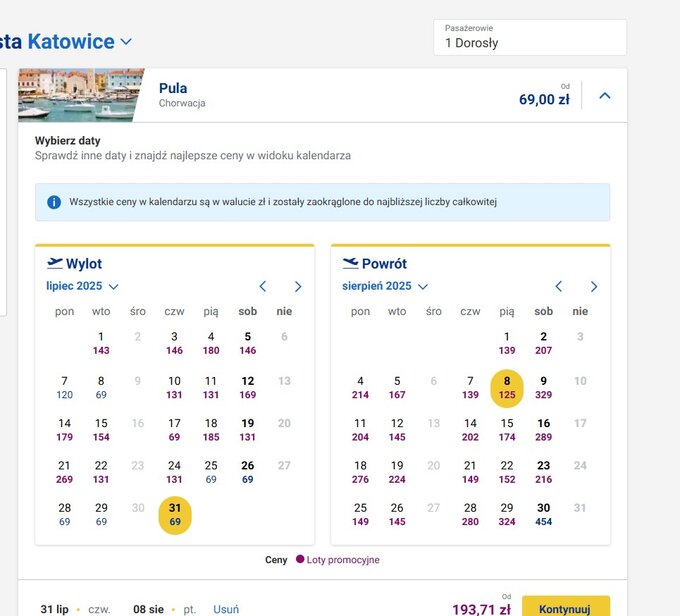Screen dimensions: 680x616
Task: Click the purple Loty promocyjne legend dot
Action: [299, 560]
